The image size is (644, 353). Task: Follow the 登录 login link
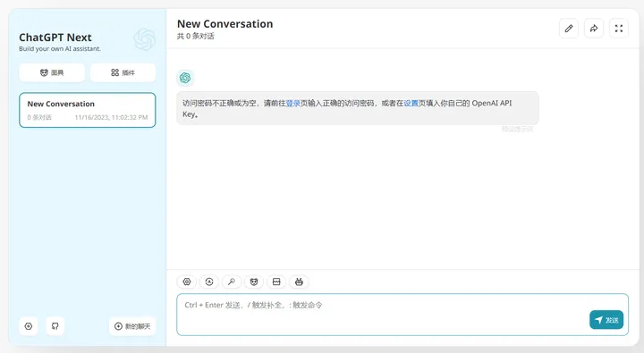[x=292, y=104]
